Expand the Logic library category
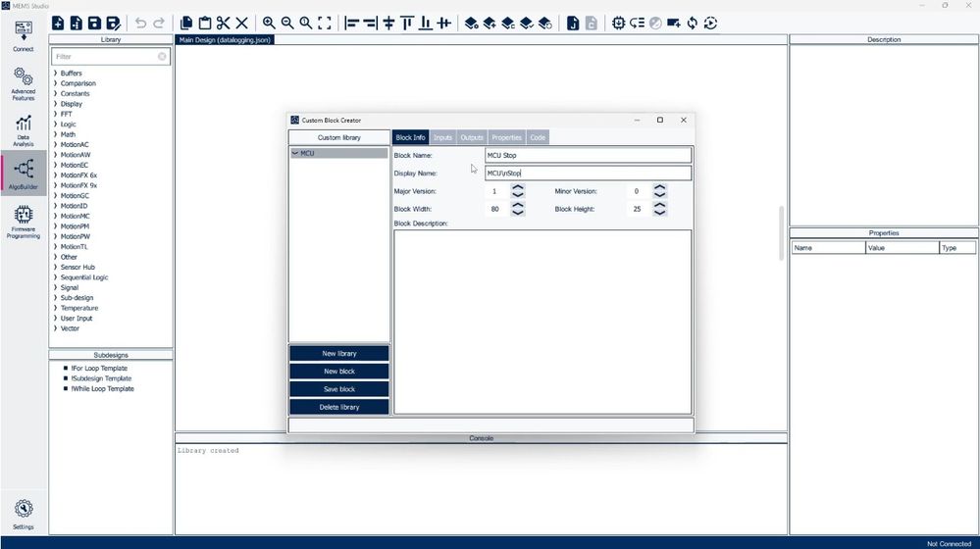This screenshot has width=980, height=549. pos(55,125)
